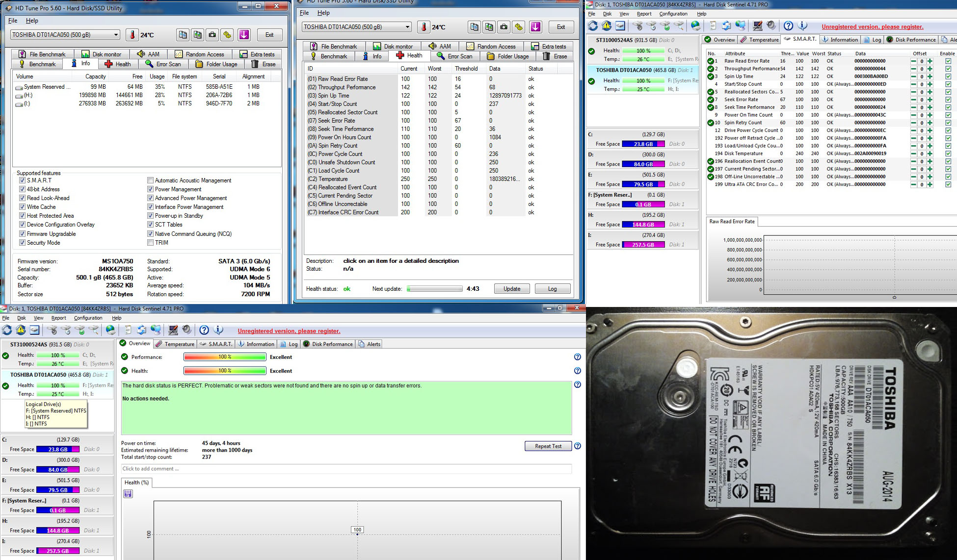
Task: Click the Repeat Test button
Action: click(x=548, y=446)
